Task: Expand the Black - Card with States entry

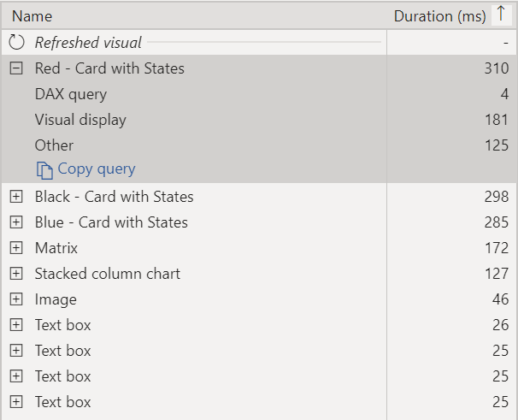Action: click(x=16, y=197)
